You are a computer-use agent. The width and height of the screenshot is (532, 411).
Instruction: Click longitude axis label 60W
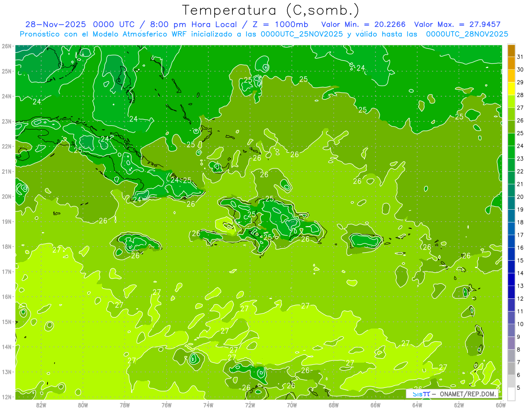click(x=501, y=405)
